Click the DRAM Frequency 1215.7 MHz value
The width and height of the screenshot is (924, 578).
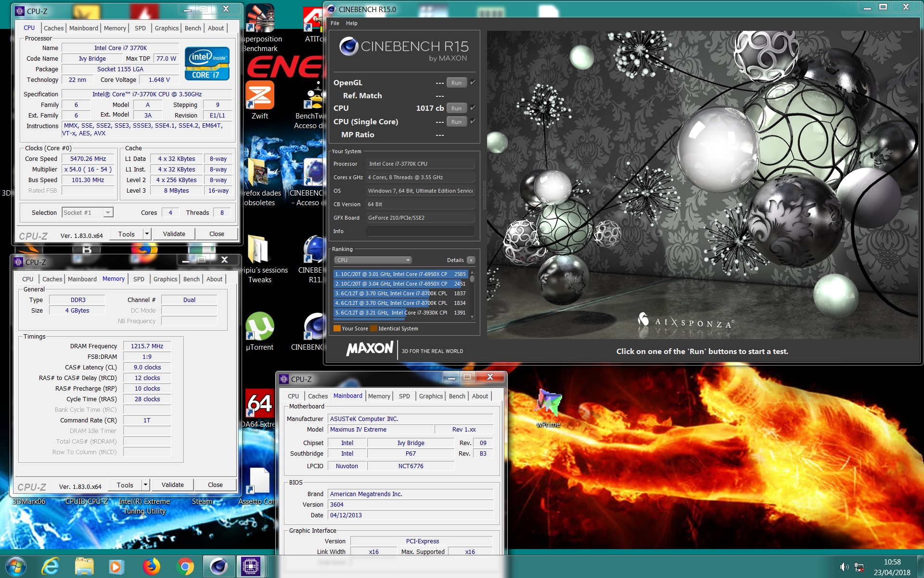pyautogui.click(x=147, y=346)
